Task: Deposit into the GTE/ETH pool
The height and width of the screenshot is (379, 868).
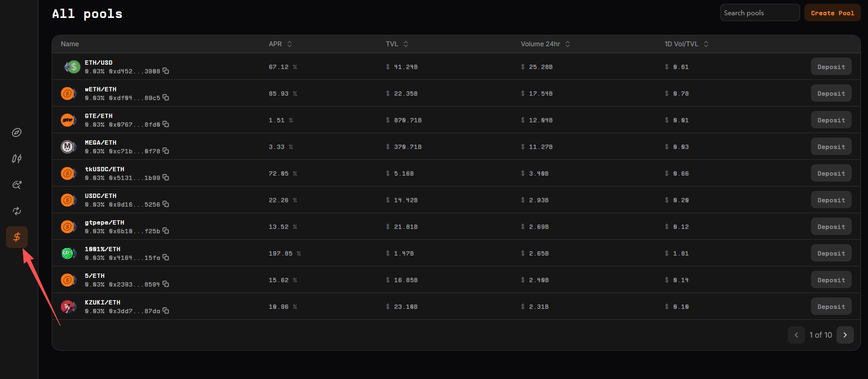Action: click(831, 120)
